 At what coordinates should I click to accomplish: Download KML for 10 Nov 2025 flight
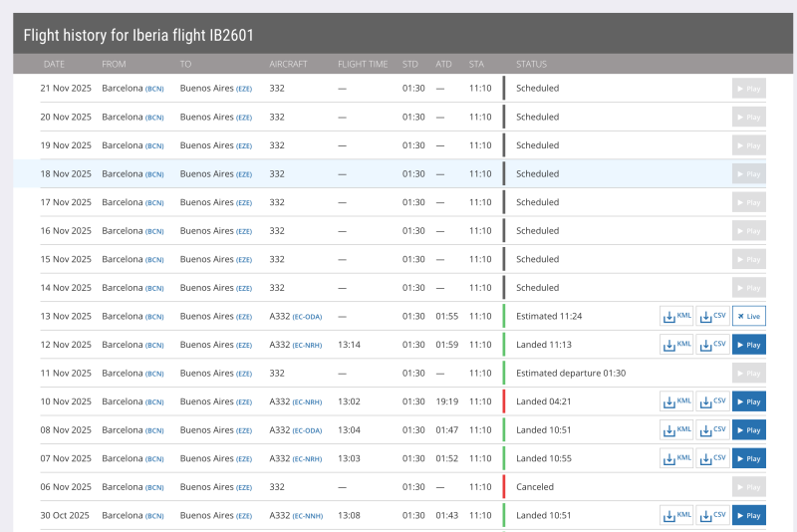point(676,401)
